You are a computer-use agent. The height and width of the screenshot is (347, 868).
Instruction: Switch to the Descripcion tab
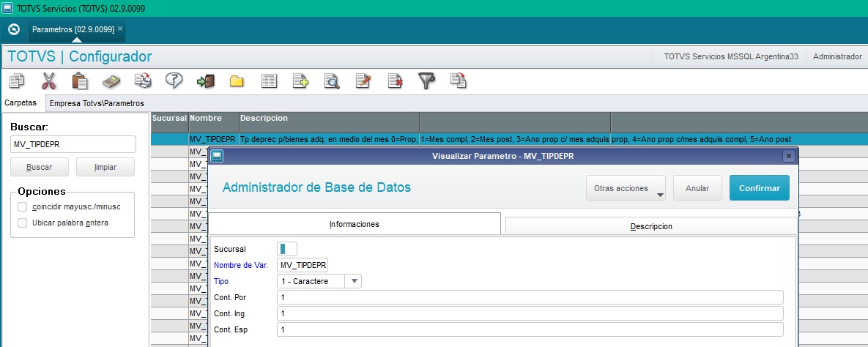[651, 226]
